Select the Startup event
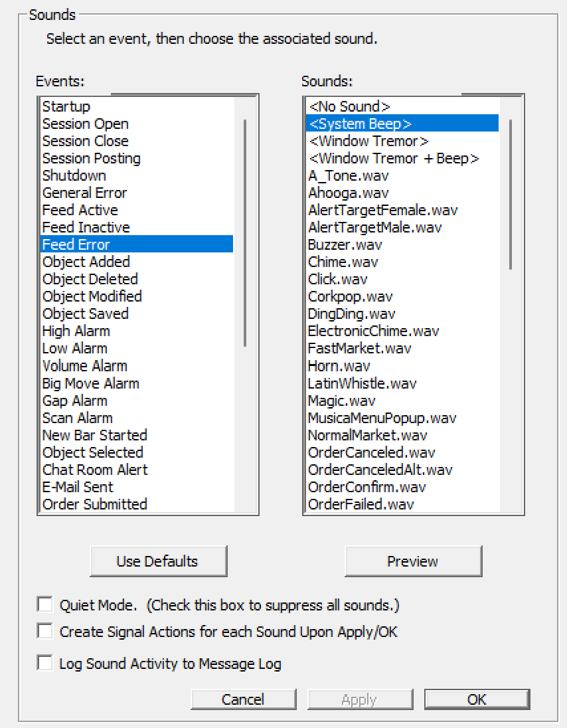The width and height of the screenshot is (567, 728). click(137, 106)
